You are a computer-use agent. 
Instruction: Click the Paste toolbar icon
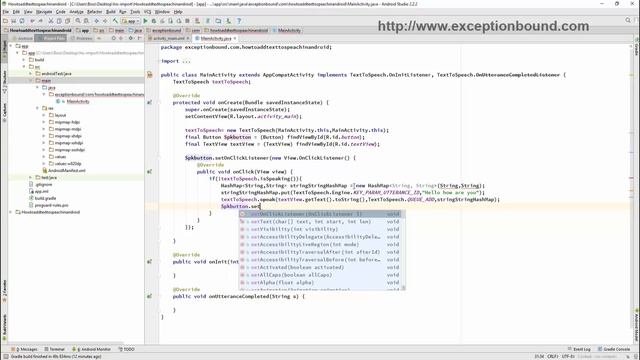point(67,21)
